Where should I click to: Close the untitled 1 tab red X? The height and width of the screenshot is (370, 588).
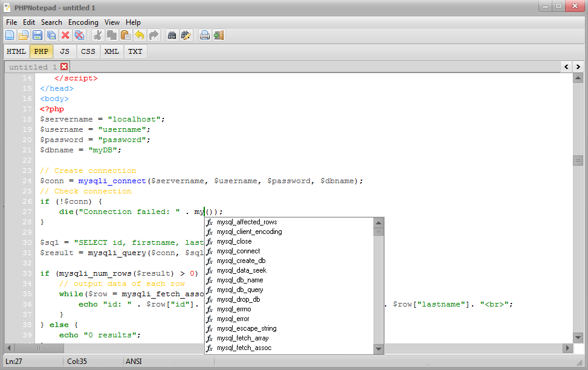pos(64,67)
